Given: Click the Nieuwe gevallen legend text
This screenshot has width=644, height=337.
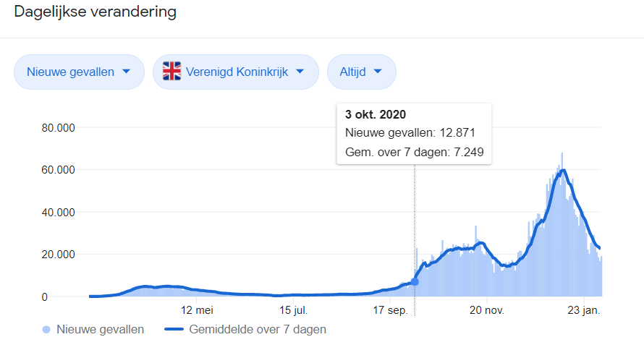Looking at the screenshot, I should click(x=100, y=329).
